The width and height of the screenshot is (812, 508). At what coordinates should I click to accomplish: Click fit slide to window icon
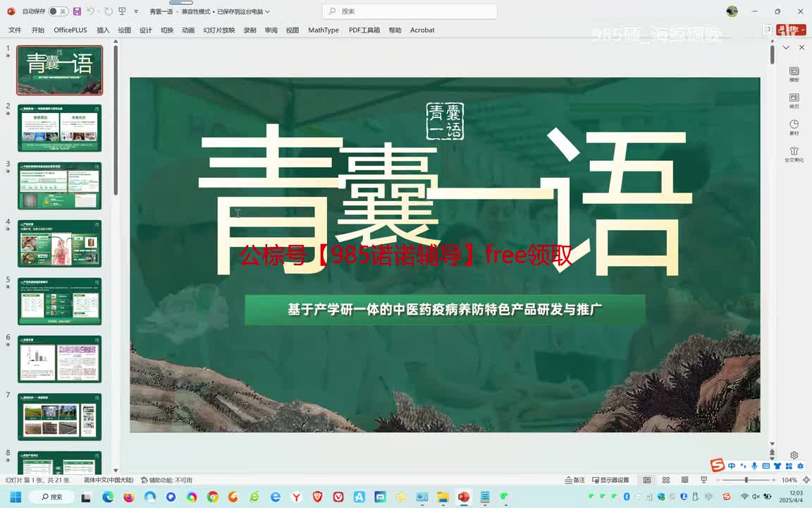click(806, 480)
